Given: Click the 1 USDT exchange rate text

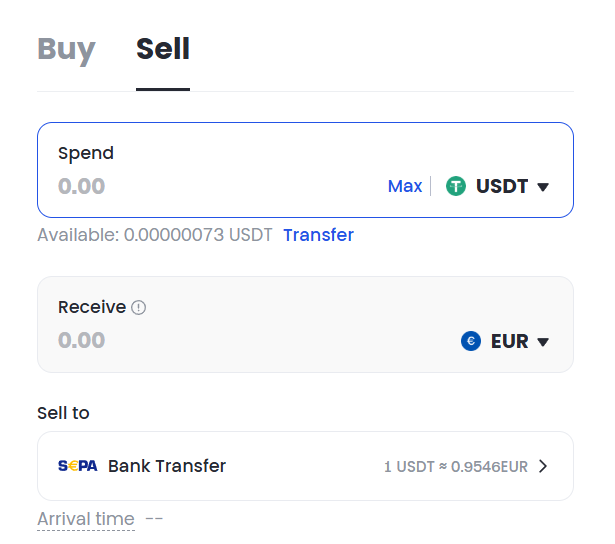Looking at the screenshot, I should point(456,466).
